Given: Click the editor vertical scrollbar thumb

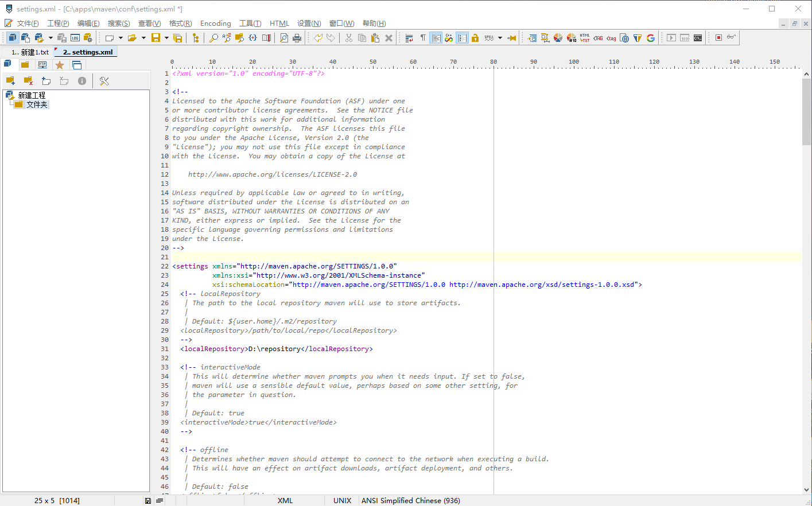Looking at the screenshot, I should point(807,112).
